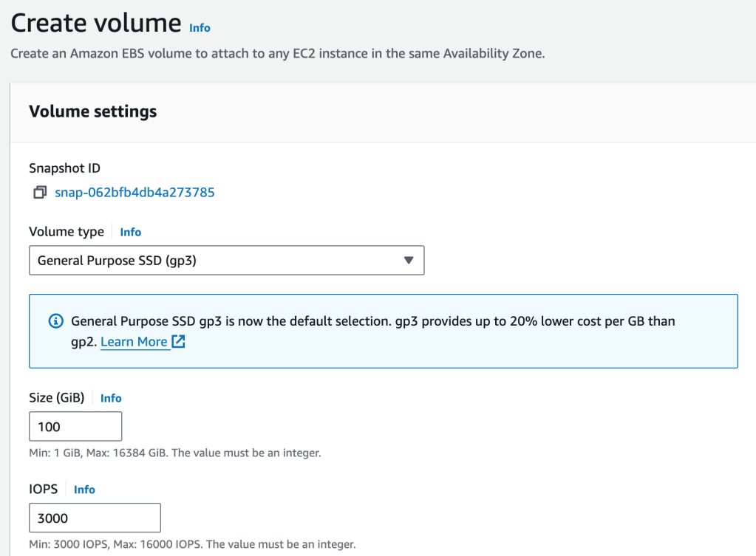Open Info link next to Create volume
Screen dimensions: 756x556
(x=200, y=27)
